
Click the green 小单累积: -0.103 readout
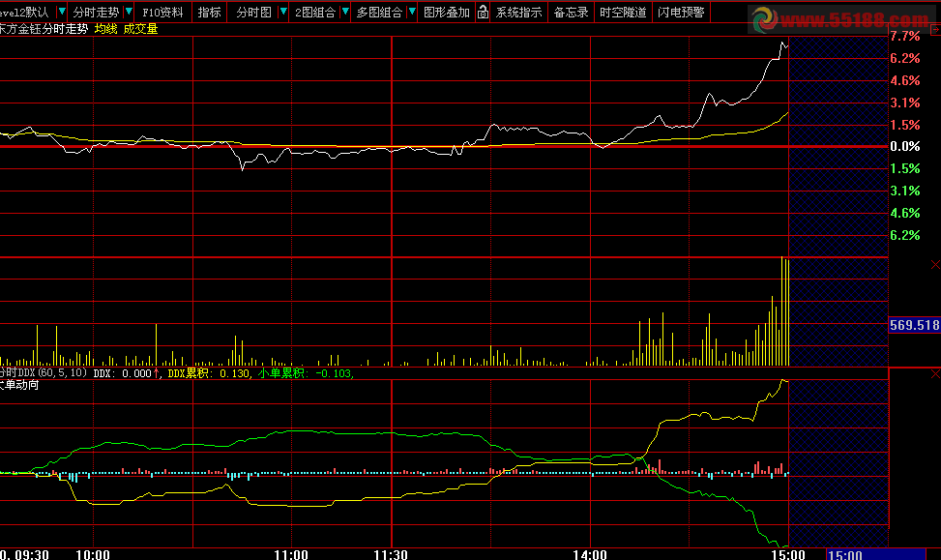[x=305, y=373]
